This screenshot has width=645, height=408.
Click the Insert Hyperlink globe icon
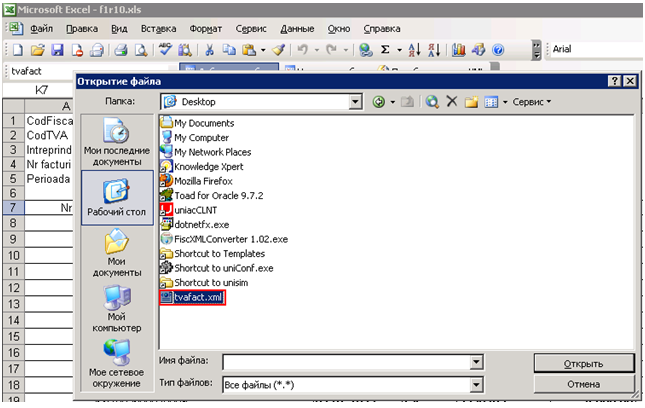tap(365, 50)
